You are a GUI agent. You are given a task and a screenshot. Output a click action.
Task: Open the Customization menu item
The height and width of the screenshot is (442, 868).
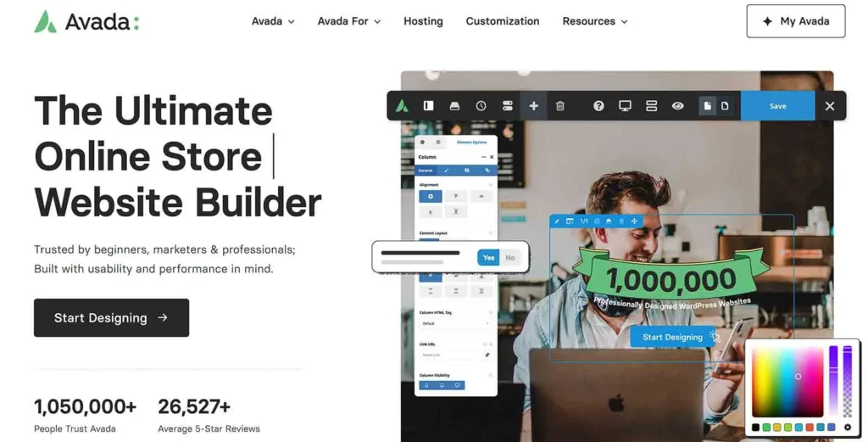[502, 21]
